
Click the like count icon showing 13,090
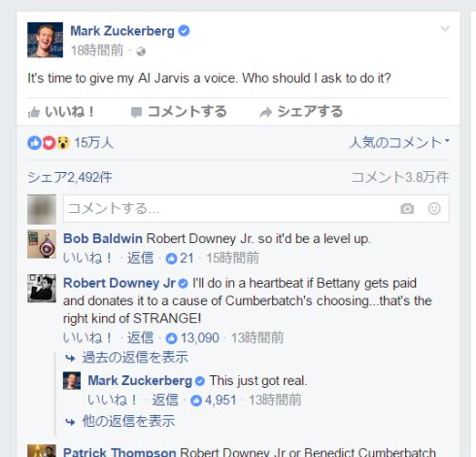[x=171, y=338]
